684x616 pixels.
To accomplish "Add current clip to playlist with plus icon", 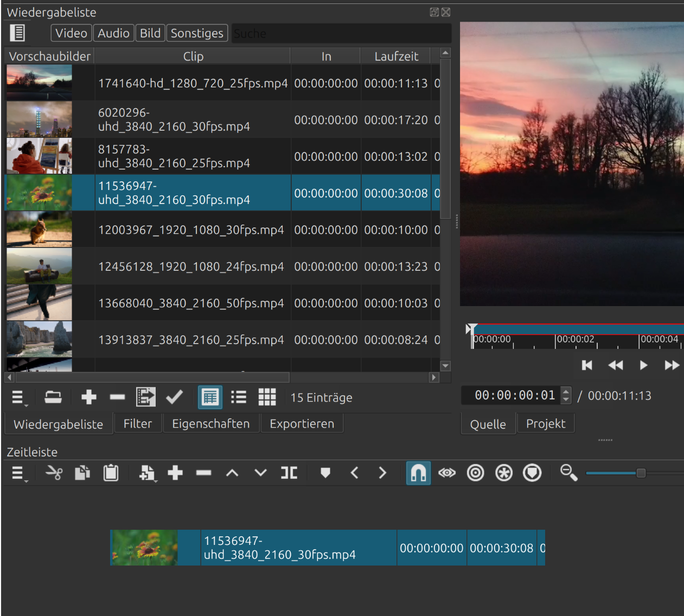I will (x=88, y=397).
